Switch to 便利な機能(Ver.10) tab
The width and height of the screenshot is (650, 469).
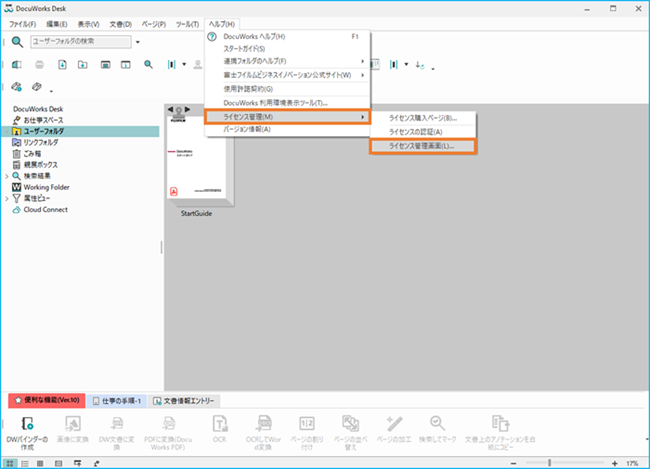(x=47, y=401)
